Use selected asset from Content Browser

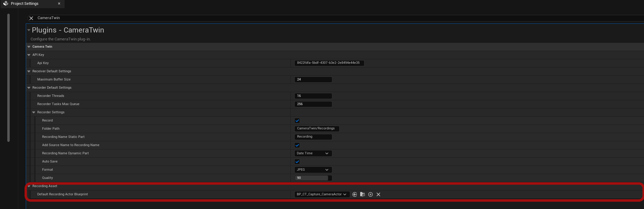point(354,194)
